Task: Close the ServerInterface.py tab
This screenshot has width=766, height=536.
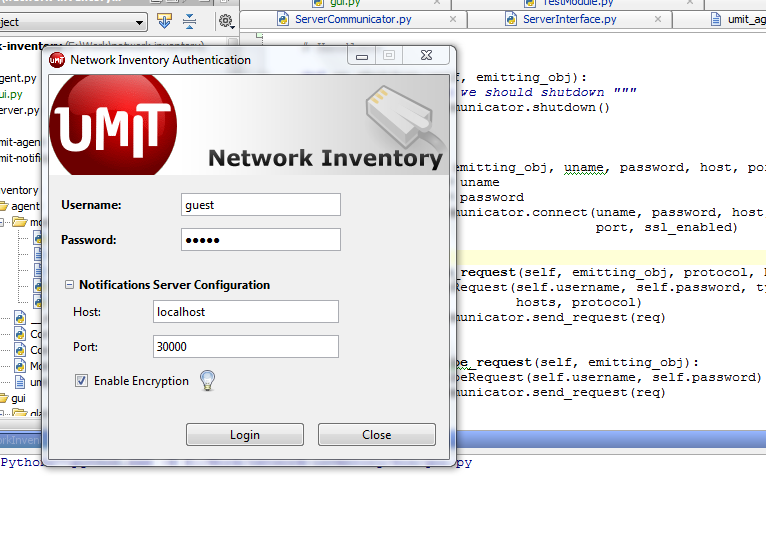Action: pyautogui.click(x=658, y=19)
